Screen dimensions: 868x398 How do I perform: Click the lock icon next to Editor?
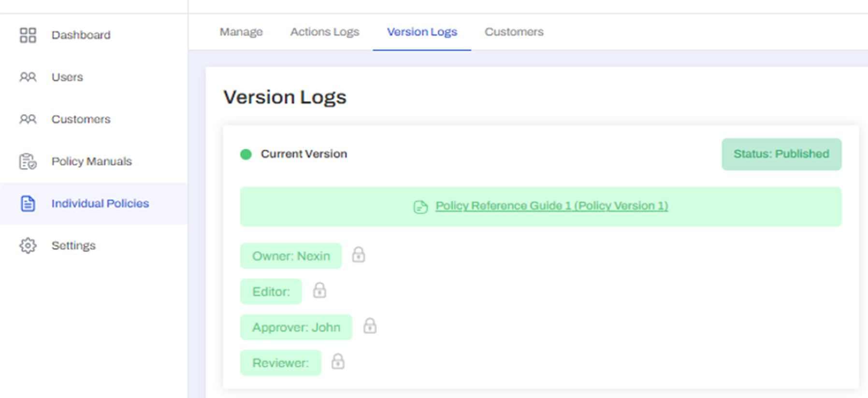pos(319,290)
